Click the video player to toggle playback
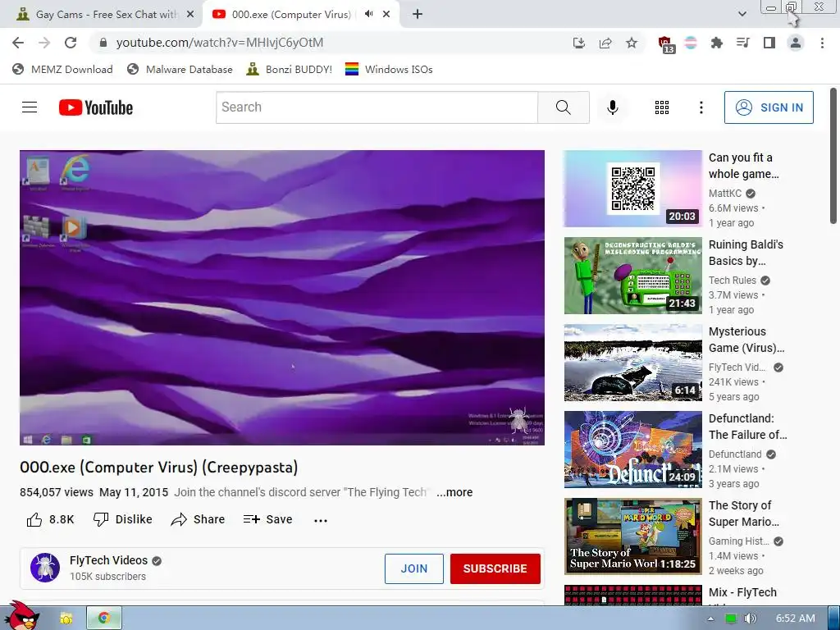Screen dimensions: 840x630 pyautogui.click(x=282, y=297)
